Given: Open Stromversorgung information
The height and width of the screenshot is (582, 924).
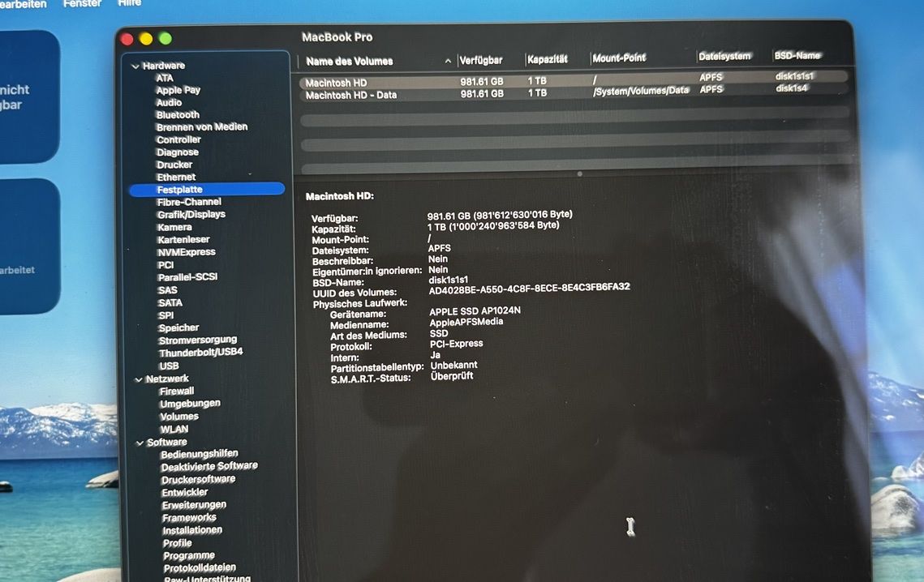Looking at the screenshot, I should tap(197, 340).
